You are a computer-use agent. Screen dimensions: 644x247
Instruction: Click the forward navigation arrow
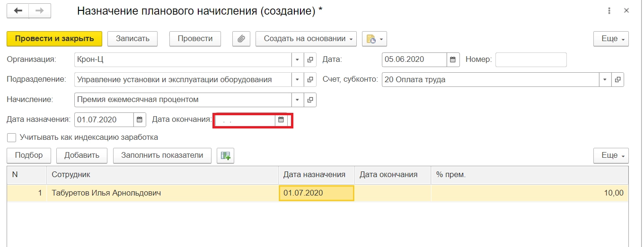(40, 11)
